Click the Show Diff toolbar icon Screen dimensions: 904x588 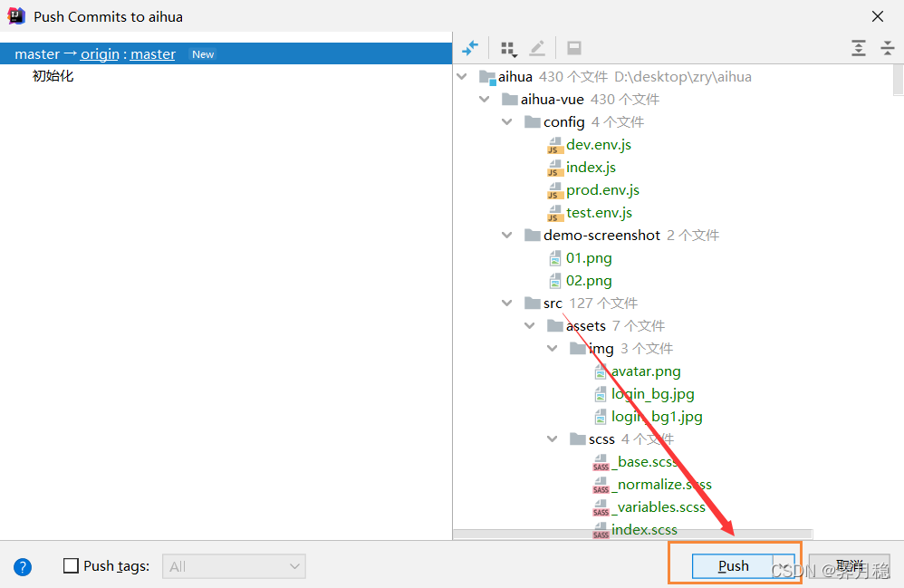click(470, 48)
